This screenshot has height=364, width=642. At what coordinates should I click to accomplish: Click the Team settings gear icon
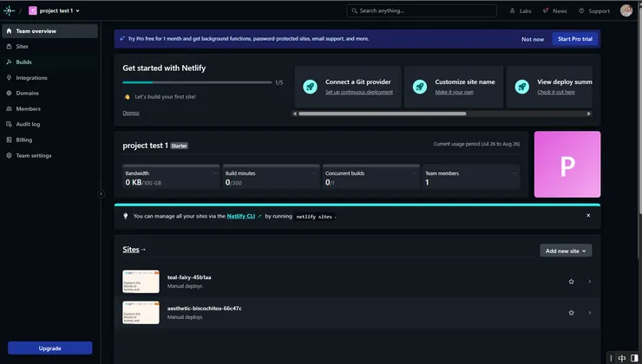coord(9,155)
